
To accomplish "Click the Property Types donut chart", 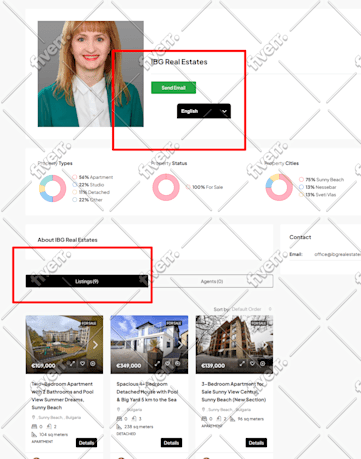I will click(x=53, y=188).
